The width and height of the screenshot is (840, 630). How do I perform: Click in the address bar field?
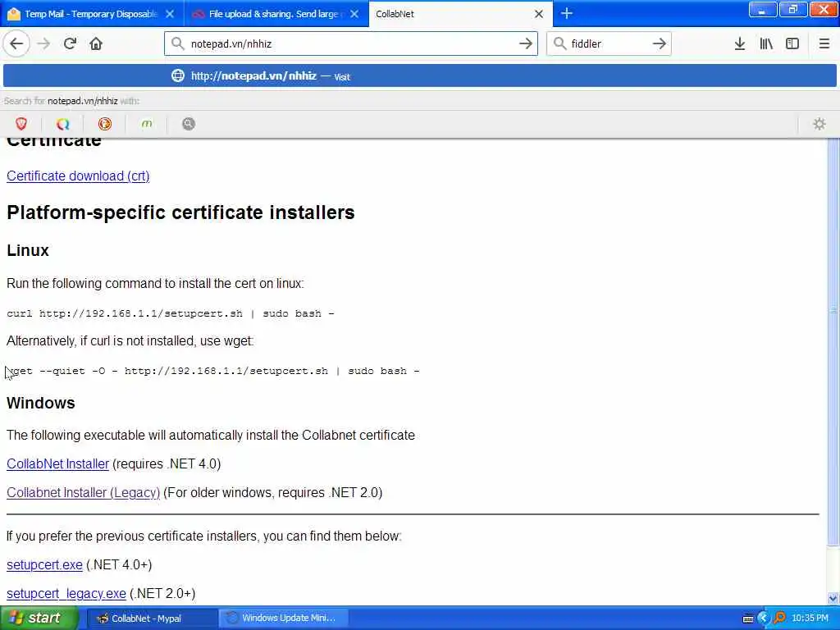(x=351, y=44)
